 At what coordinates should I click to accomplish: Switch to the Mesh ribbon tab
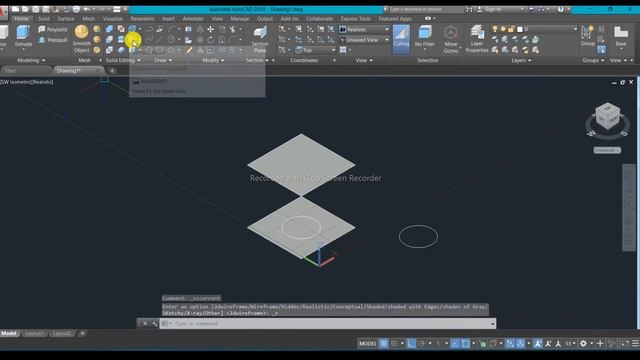89,19
